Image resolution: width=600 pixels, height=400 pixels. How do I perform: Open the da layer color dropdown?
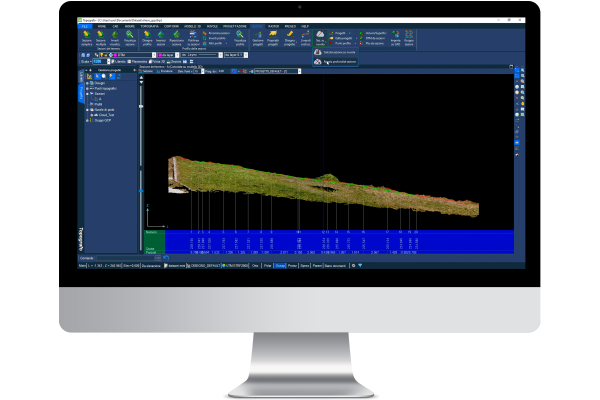tap(177, 55)
